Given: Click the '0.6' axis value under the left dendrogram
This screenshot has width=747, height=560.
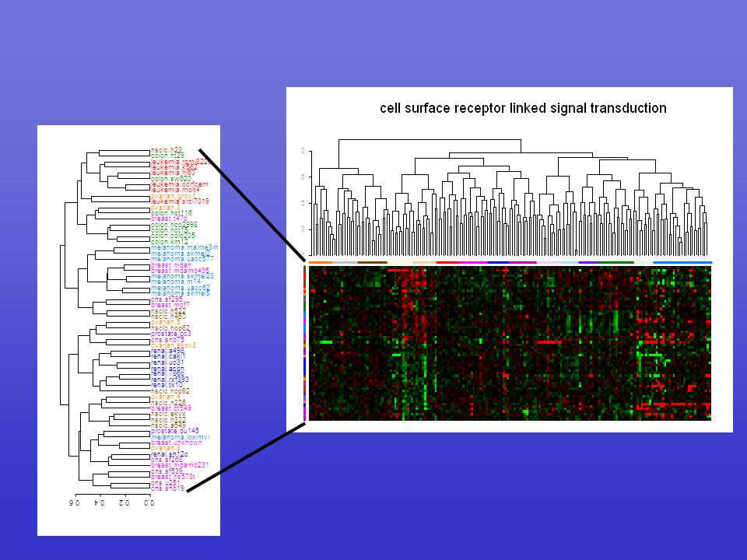Looking at the screenshot, I should pos(75,502).
